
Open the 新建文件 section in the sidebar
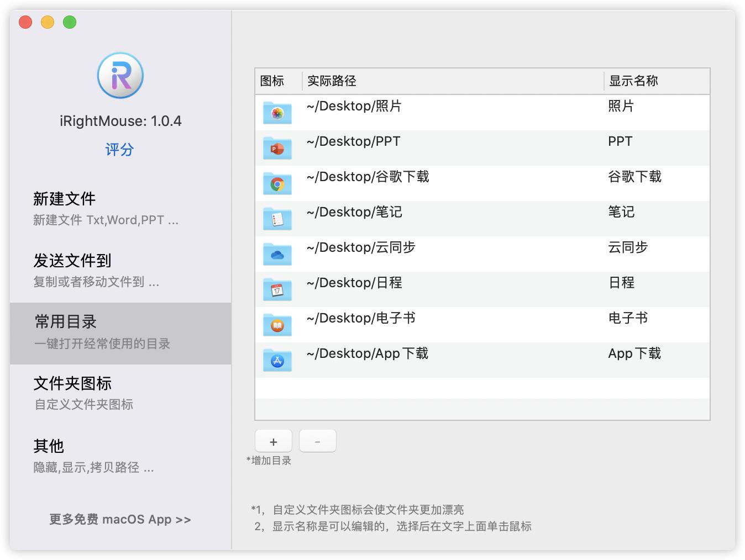(x=65, y=198)
